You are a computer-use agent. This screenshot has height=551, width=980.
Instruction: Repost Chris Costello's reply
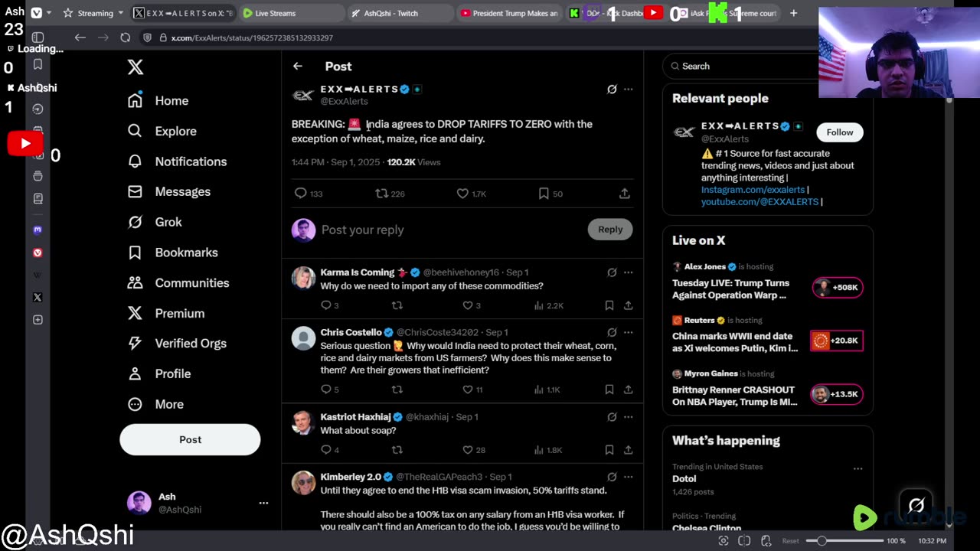click(397, 390)
